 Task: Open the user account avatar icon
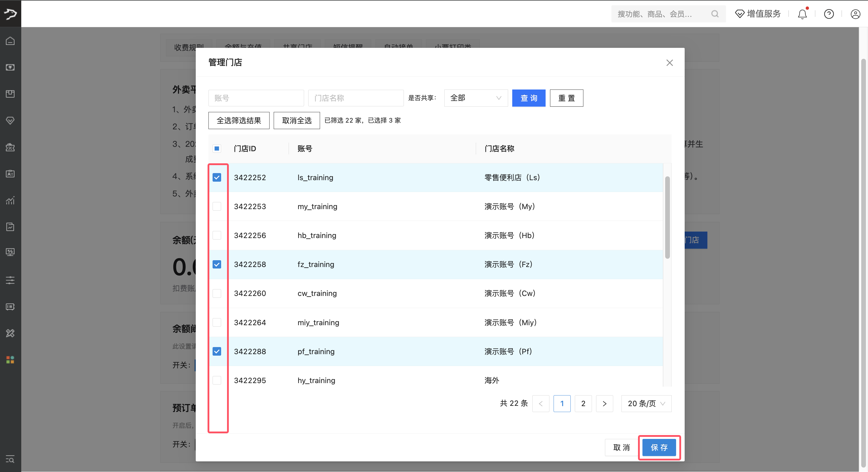(855, 14)
